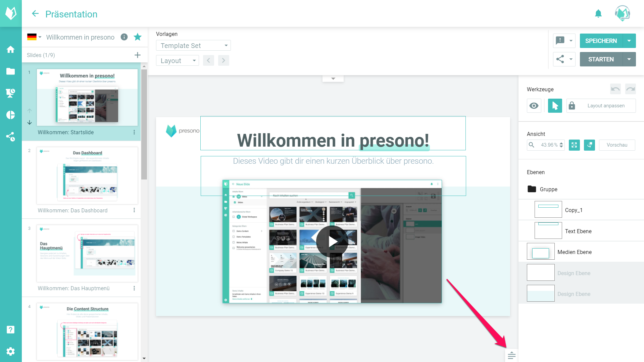Open Template Set dropdown
The height and width of the screenshot is (362, 644).
click(x=193, y=45)
